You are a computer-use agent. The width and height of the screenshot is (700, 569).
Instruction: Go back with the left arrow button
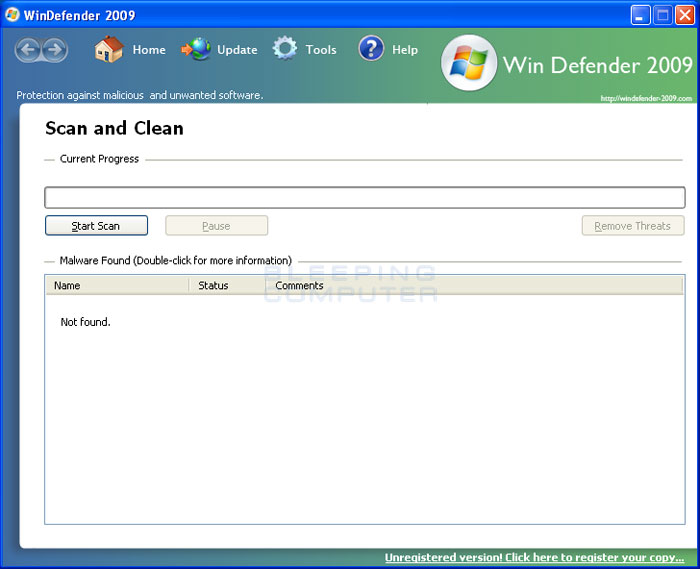28,50
